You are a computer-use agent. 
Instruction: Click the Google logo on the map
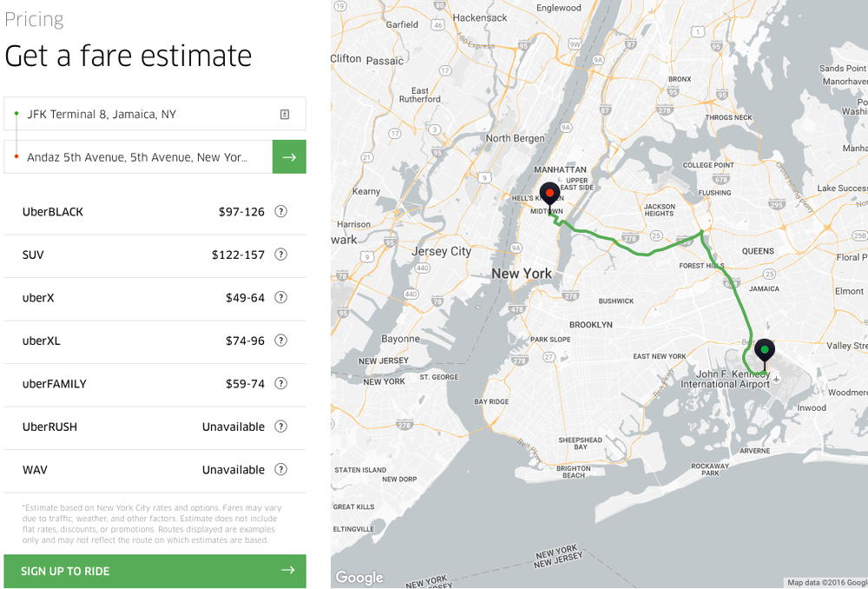coord(358,576)
